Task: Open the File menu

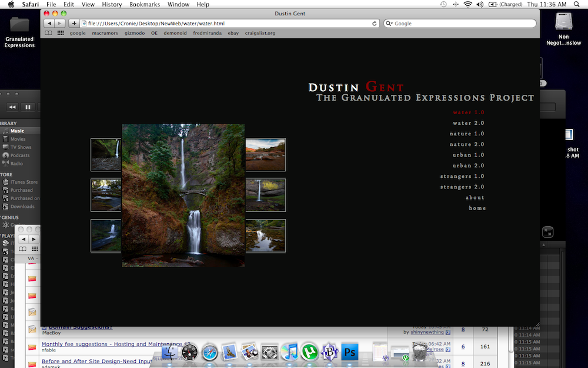Action: [x=51, y=5]
